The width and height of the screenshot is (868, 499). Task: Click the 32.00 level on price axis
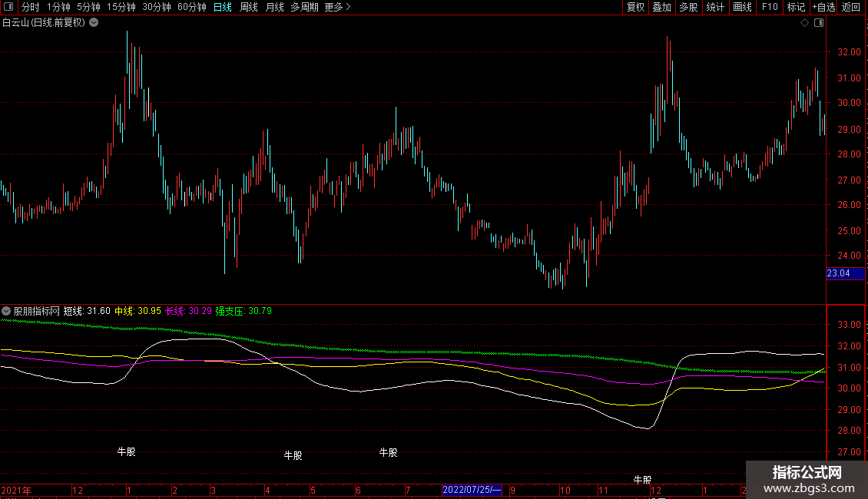pos(849,52)
